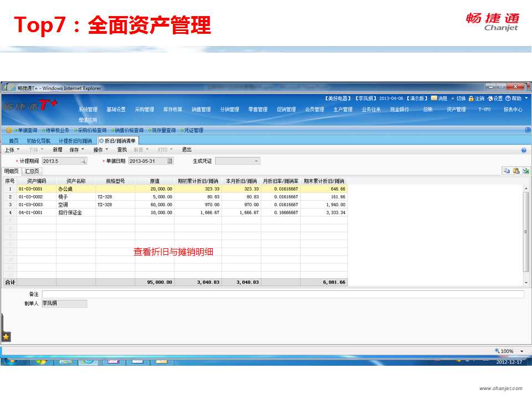This screenshot has width=532, height=399.
Task: Collapse the shortcut bar with the round arrow button
Action: (x=528, y=130)
